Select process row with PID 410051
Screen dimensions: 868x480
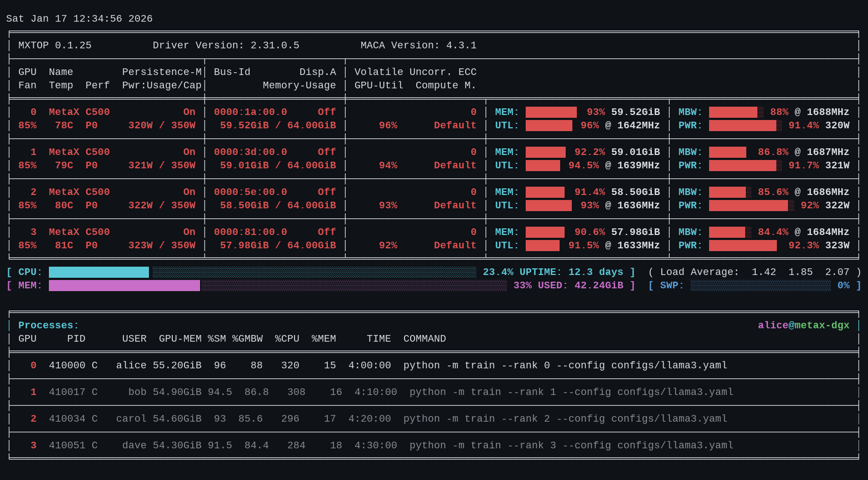[x=434, y=446]
